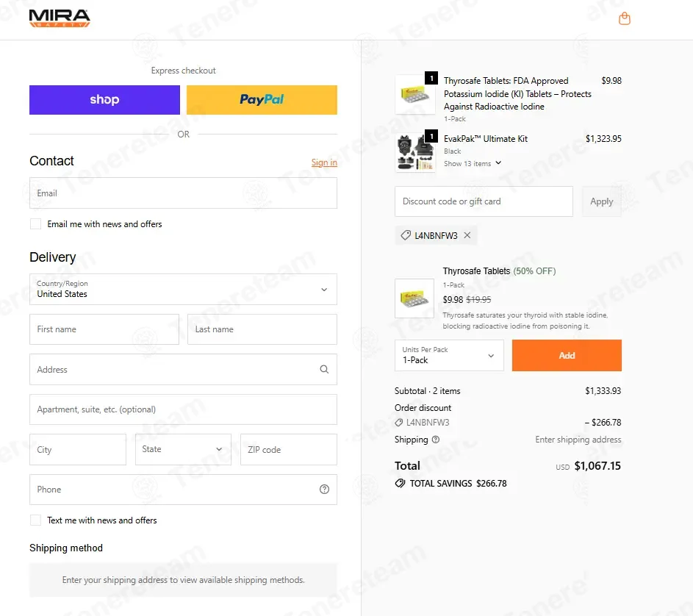Remove the L4NBNFW3 discount code tag
This screenshot has width=693, height=616.
point(467,235)
